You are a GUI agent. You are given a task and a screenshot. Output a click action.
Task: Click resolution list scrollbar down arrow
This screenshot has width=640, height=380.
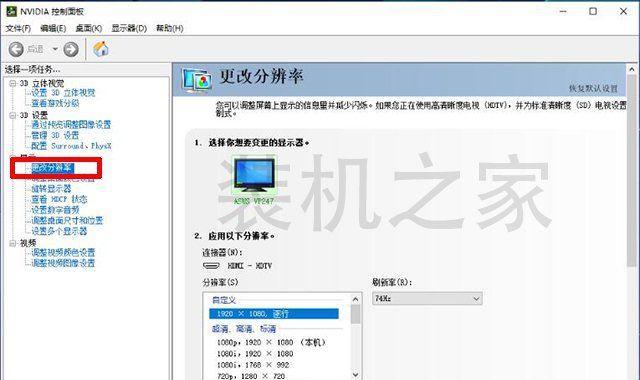[x=355, y=375]
